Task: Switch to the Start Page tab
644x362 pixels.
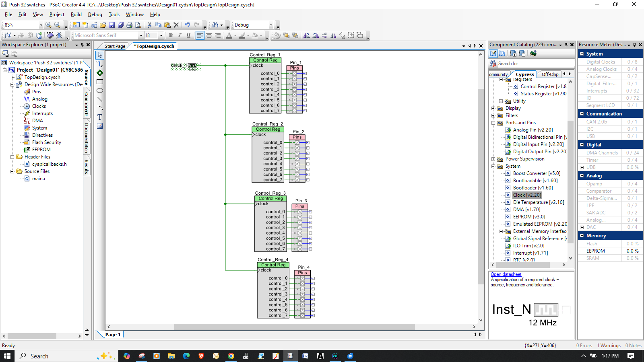Action: 115,46
